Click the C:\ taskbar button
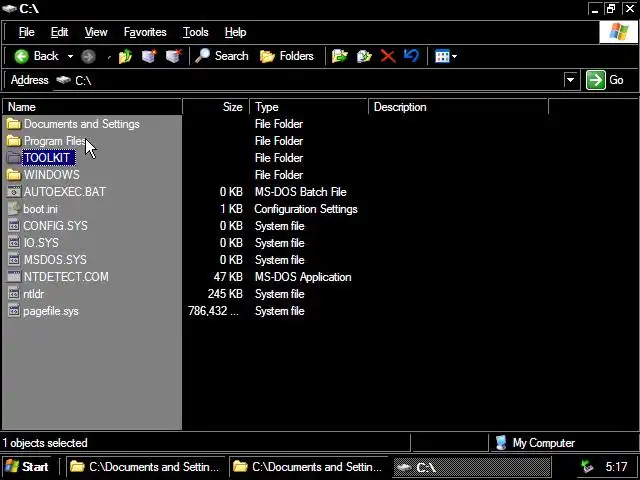The image size is (640, 480). tap(471, 467)
